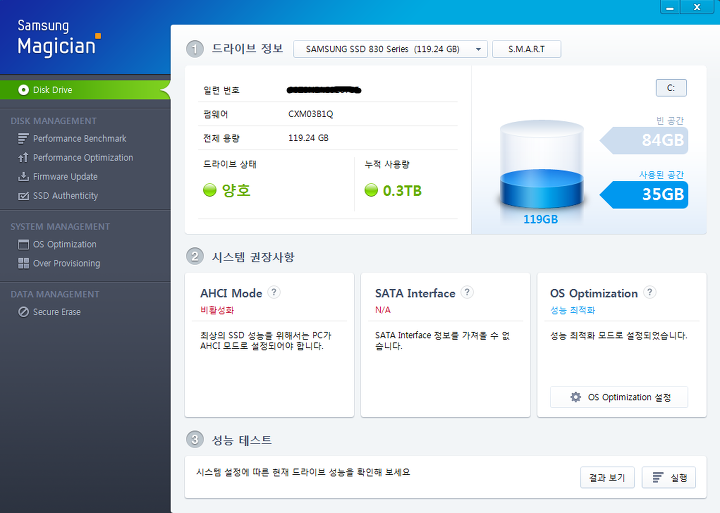
Task: Click the 성능 최적화 status text
Action: point(573,310)
